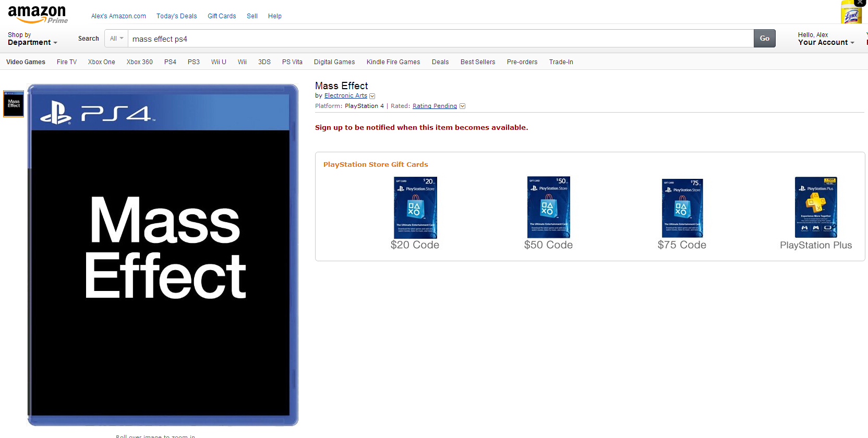Focus the search box with 'mass effect ps4'
Viewport: 868px width, 438px height.
441,39
